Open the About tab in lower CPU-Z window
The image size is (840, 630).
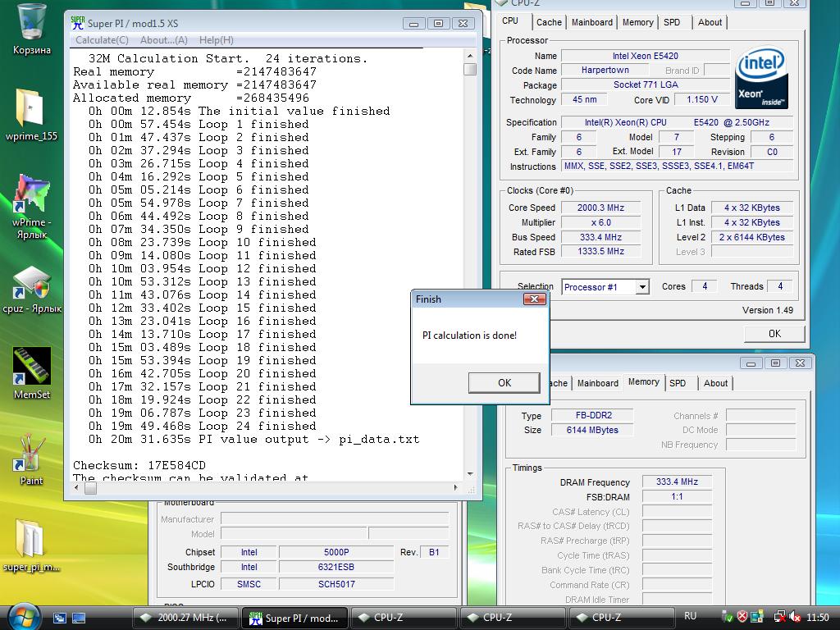(715, 383)
